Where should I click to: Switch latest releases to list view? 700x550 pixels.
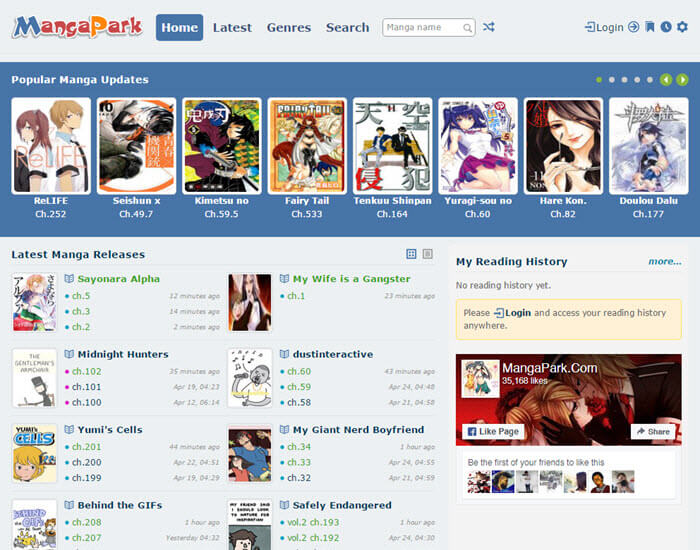(428, 254)
